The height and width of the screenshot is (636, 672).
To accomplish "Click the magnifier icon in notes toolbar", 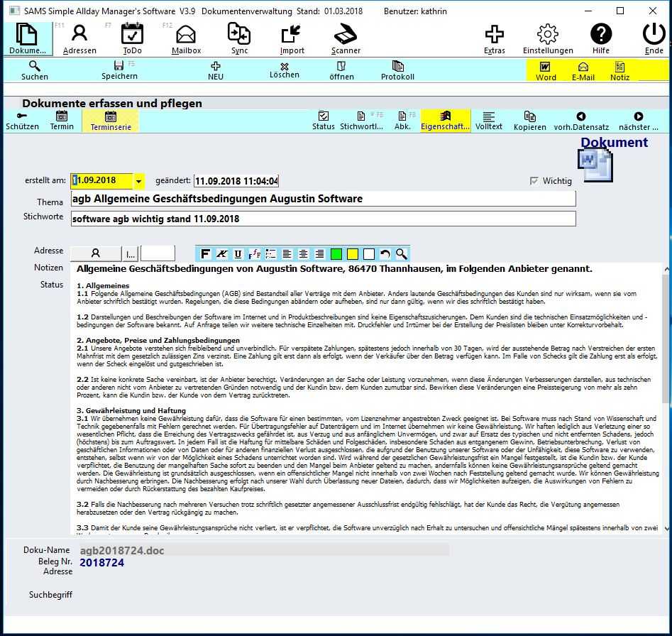I will [402, 254].
